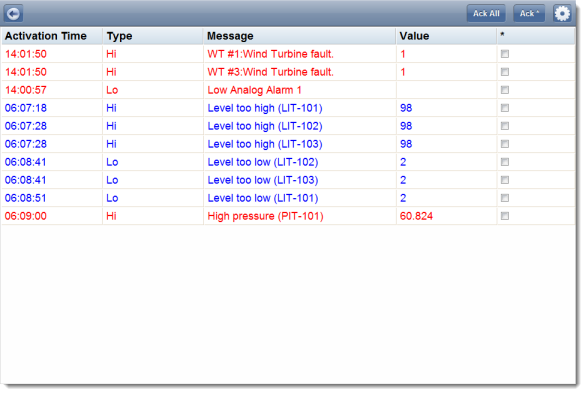The width and height of the screenshot is (585, 393).
Task: Tick checkbox for Level too low (LIT-102)
Action: 505,162
